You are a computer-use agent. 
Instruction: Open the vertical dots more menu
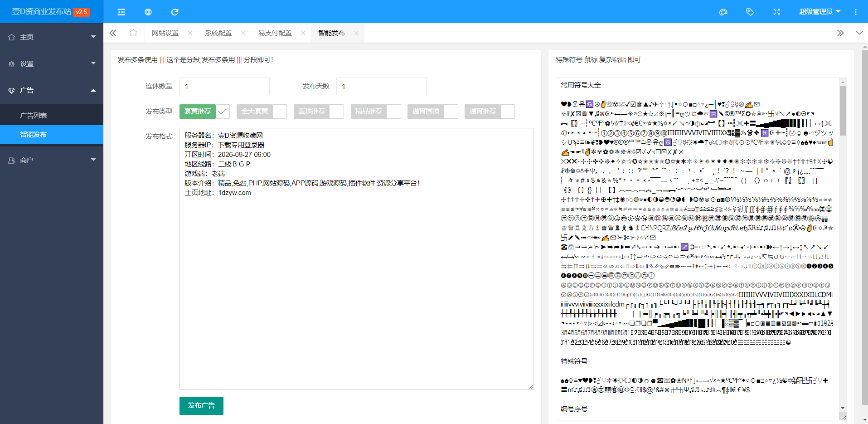coord(856,12)
